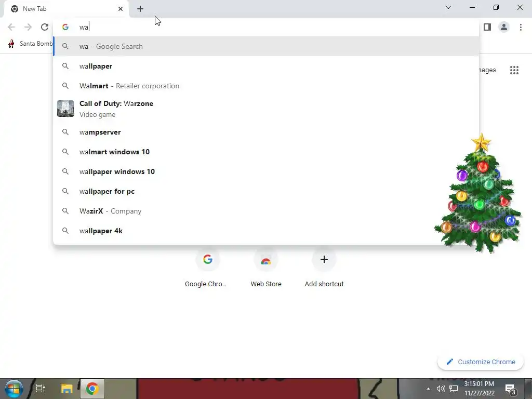Open the network tray icon

click(x=454, y=389)
